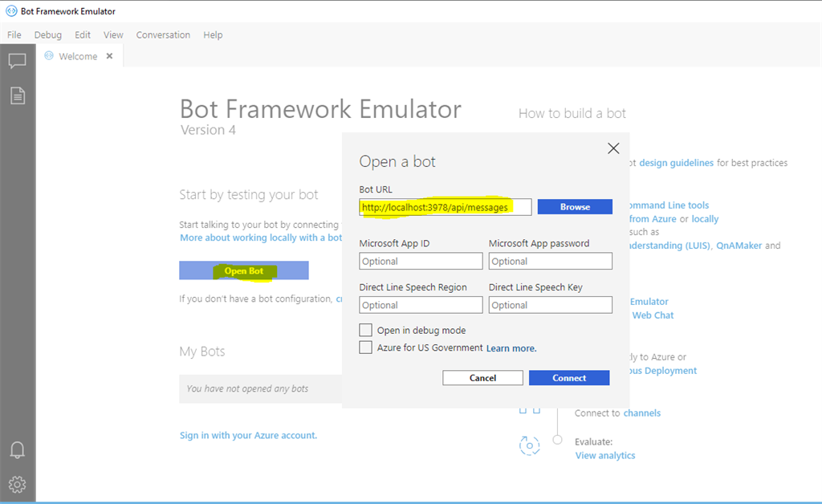822x504 pixels.
Task: Click the Connect button
Action: (569, 377)
